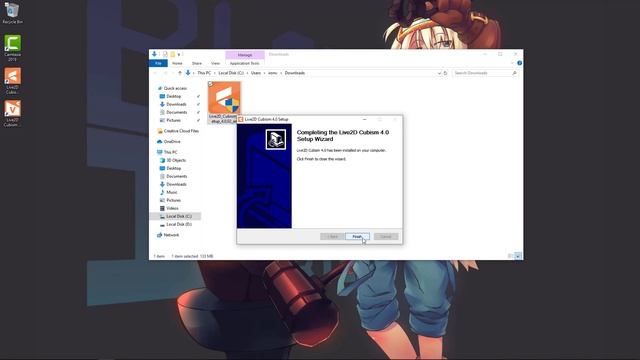Open the Home ribbon tab

click(x=177, y=63)
